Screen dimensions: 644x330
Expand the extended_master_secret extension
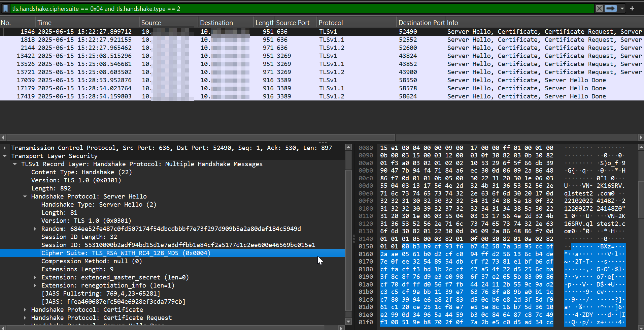35,277
